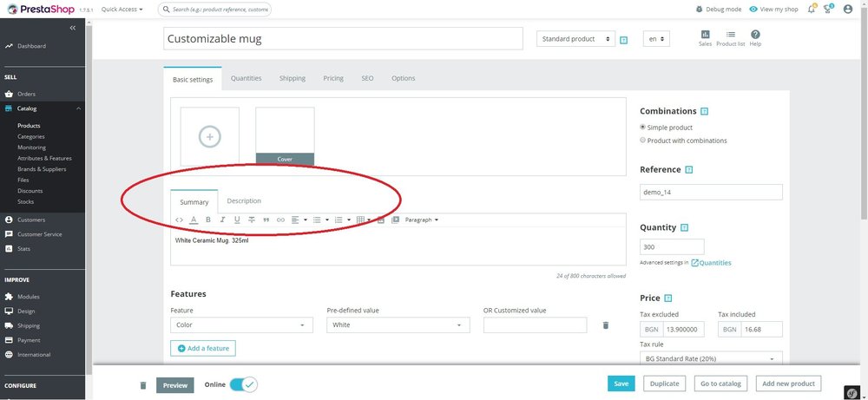Viewport: 868px width, 400px height.
Task: Click the bullet list icon in the editor
Action: point(317,220)
